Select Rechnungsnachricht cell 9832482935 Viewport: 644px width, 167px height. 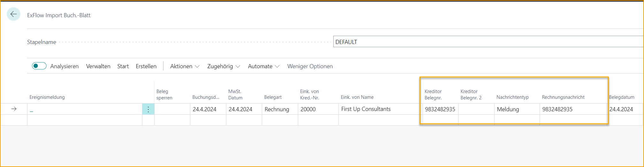tap(573, 109)
